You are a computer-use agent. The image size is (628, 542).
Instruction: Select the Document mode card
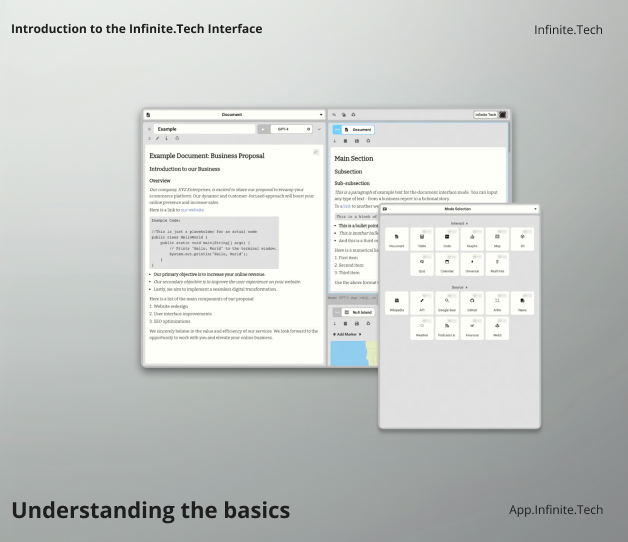click(x=397, y=239)
